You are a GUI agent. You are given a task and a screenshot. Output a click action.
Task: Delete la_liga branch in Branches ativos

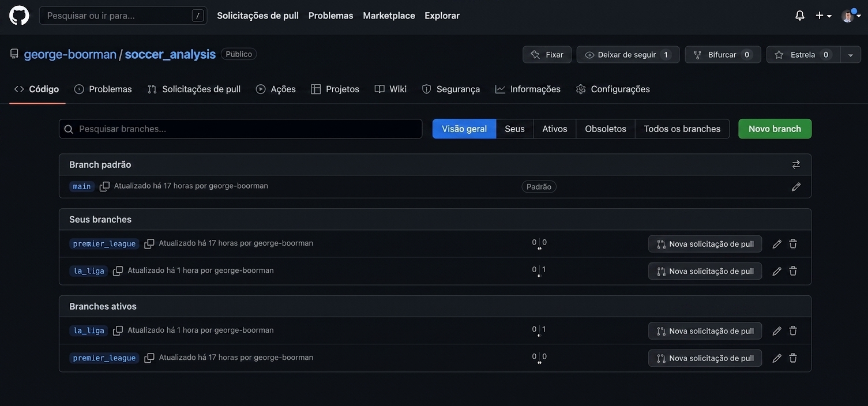793,331
